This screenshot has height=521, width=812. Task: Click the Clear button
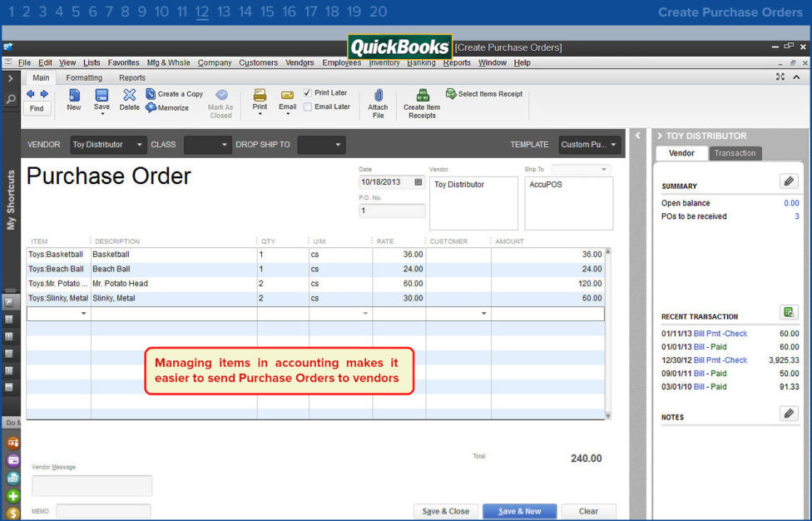(x=588, y=511)
